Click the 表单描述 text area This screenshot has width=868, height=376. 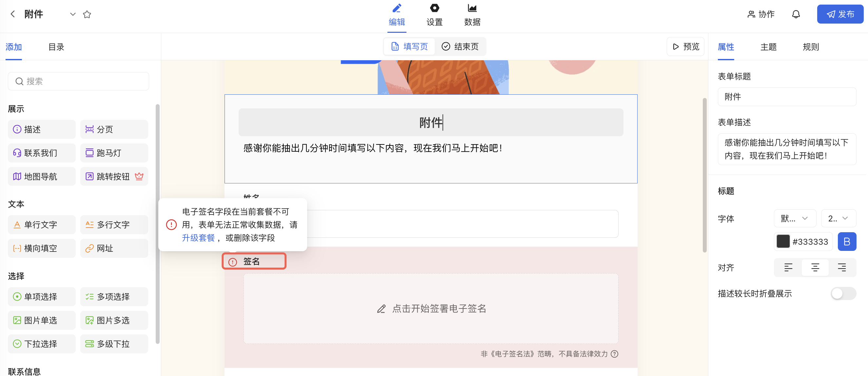787,149
